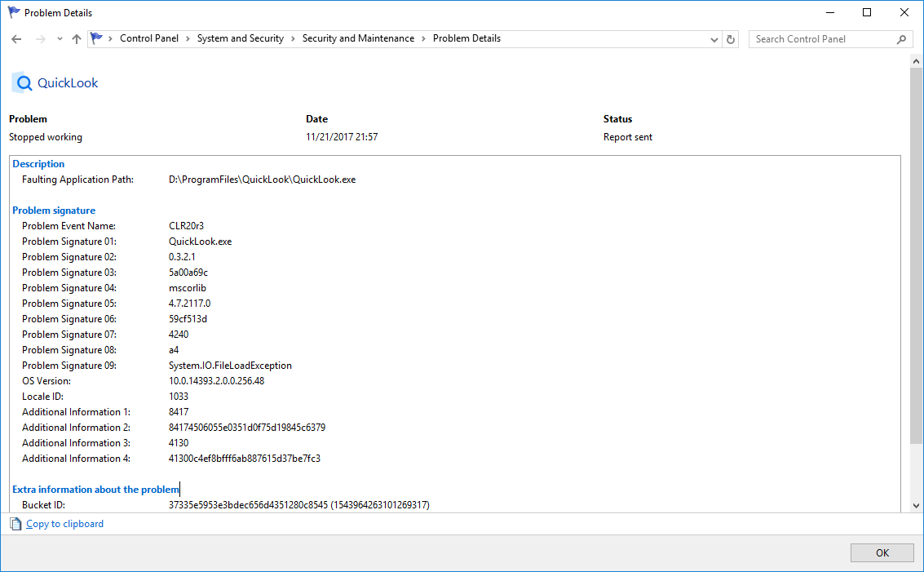Select faulting path D:\ProgramFiles\QuickLook\QuickLook.exe
This screenshot has width=924, height=572.
click(x=263, y=180)
